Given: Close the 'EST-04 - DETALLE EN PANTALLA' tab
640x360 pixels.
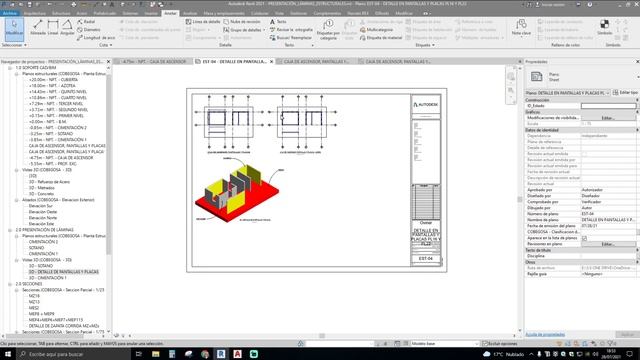Looking at the screenshot, I should 271,62.
